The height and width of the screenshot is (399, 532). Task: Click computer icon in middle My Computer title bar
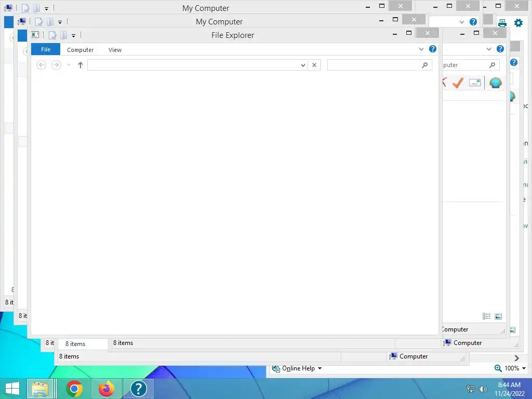(x=22, y=21)
